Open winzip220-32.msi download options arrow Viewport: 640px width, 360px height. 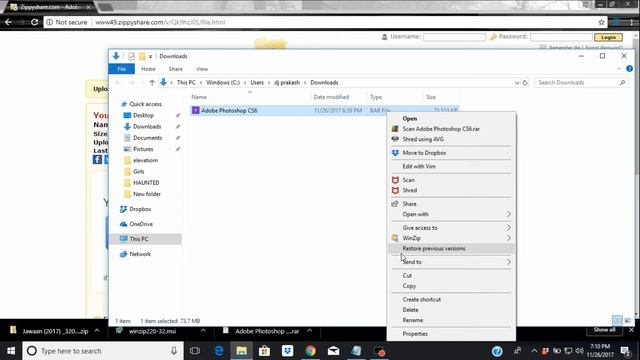click(203, 331)
